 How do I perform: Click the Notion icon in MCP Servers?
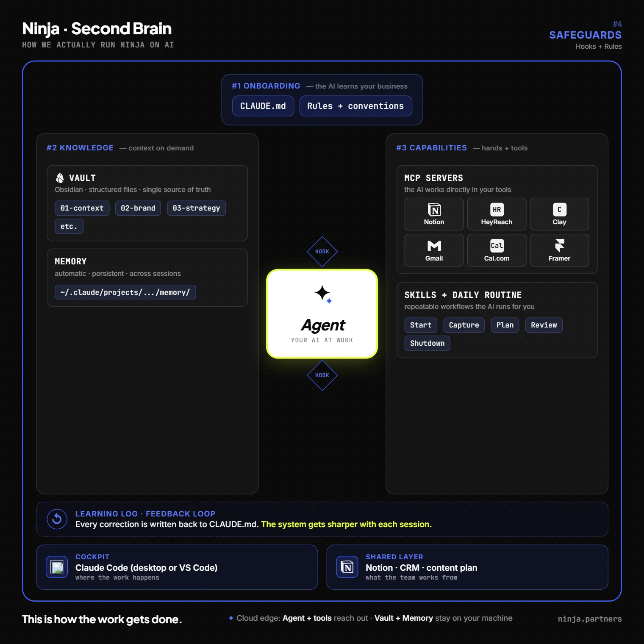[x=434, y=210]
